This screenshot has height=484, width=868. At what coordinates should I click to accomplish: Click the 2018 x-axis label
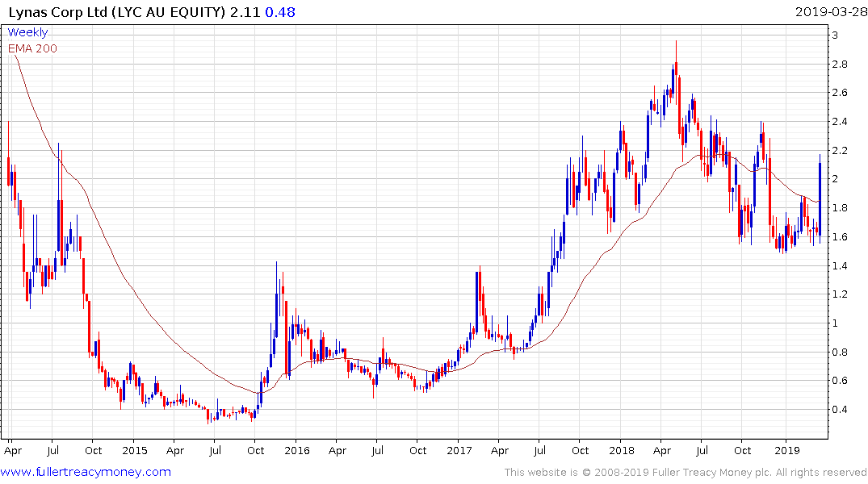(622, 450)
